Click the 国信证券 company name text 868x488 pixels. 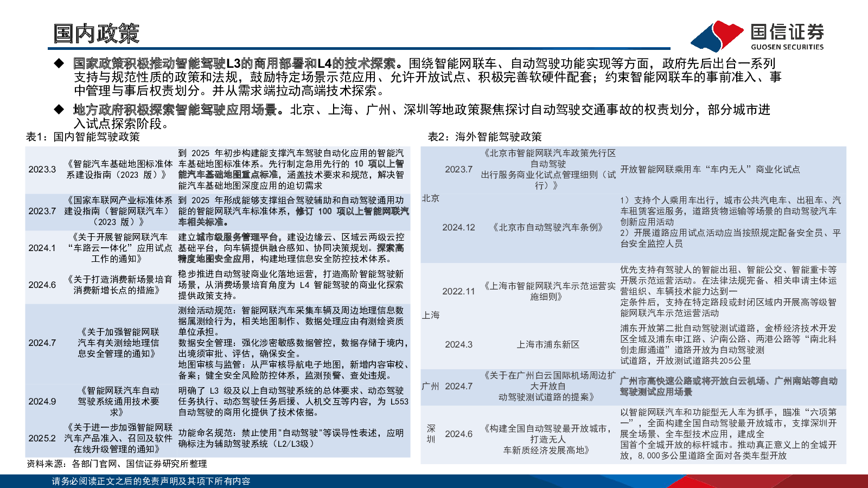point(787,31)
